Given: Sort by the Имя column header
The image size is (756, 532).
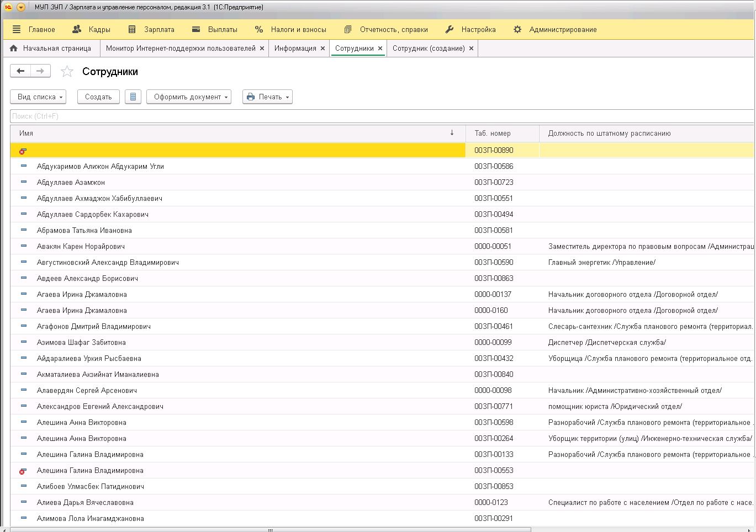Looking at the screenshot, I should (x=238, y=133).
